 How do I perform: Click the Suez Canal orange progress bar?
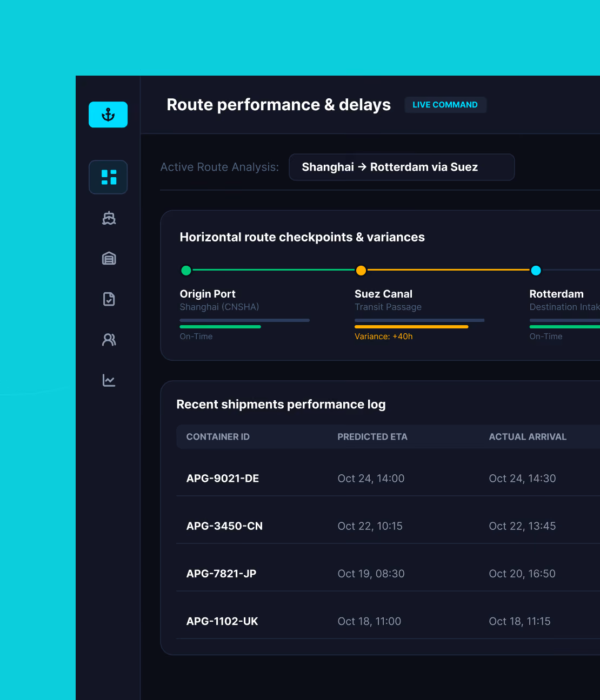pyautogui.click(x=411, y=327)
